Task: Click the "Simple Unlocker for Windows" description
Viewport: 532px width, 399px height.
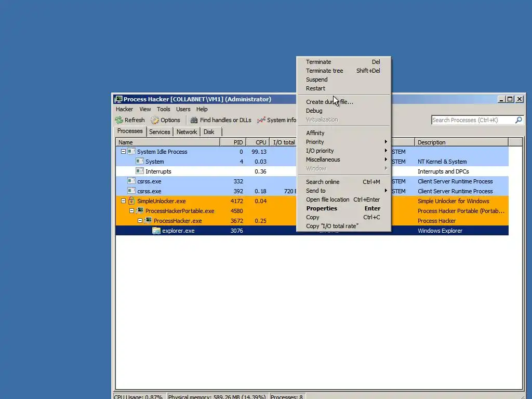Action: pyautogui.click(x=453, y=201)
